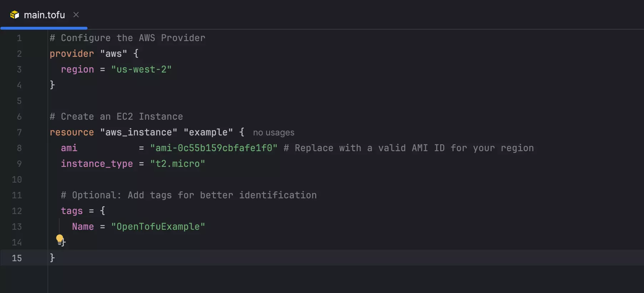
Task: Click line number 7 in the gutter
Action: [19, 132]
